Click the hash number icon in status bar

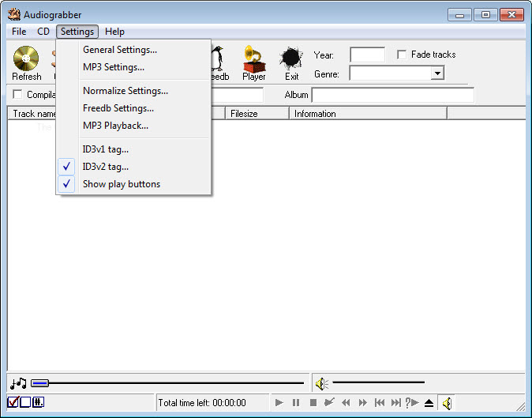tap(38, 402)
